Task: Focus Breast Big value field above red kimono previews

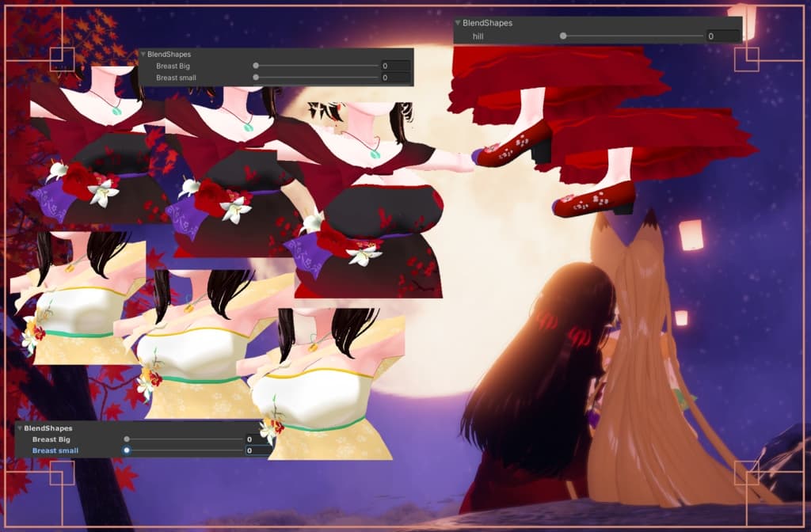Action: 394,66
